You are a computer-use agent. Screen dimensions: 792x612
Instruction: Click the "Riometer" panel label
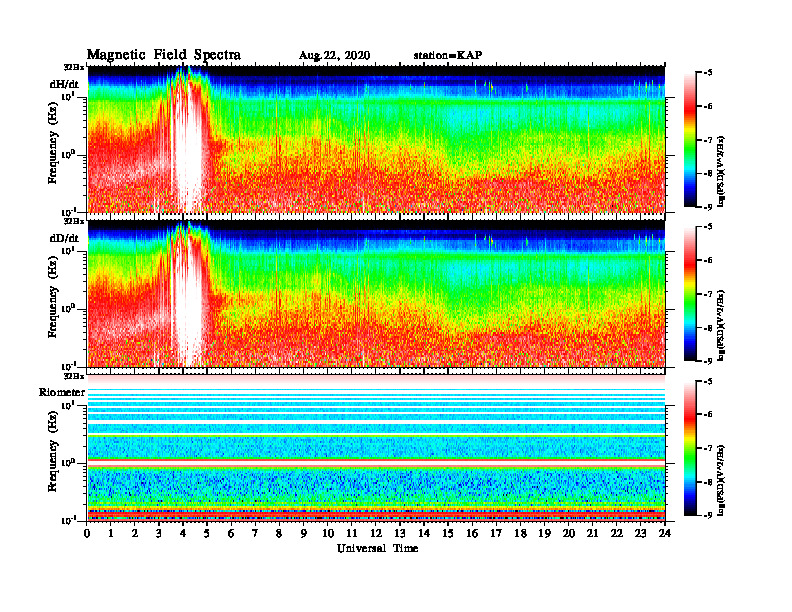point(62,392)
